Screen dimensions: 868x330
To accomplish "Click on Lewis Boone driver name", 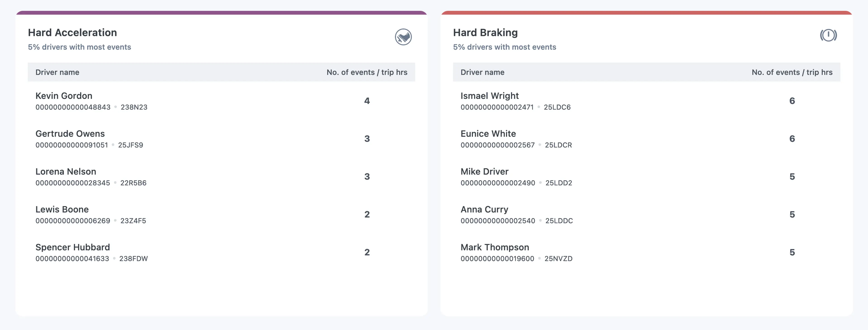I will tap(62, 209).
